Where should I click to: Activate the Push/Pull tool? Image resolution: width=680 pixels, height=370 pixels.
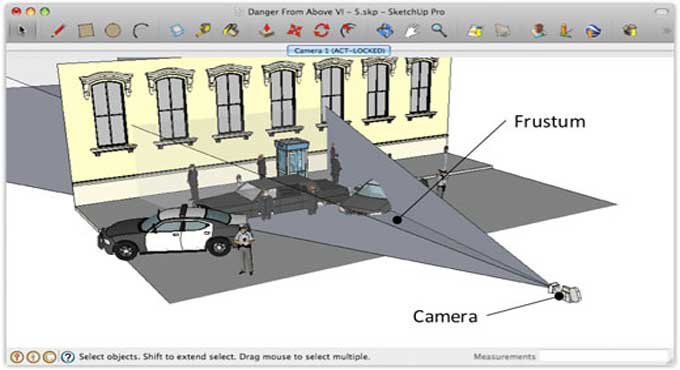point(267,31)
